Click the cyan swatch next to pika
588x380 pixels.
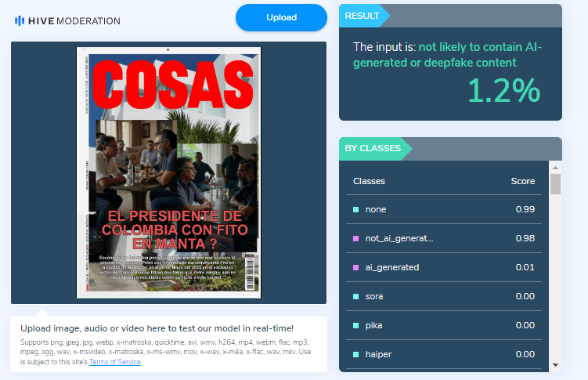356,325
